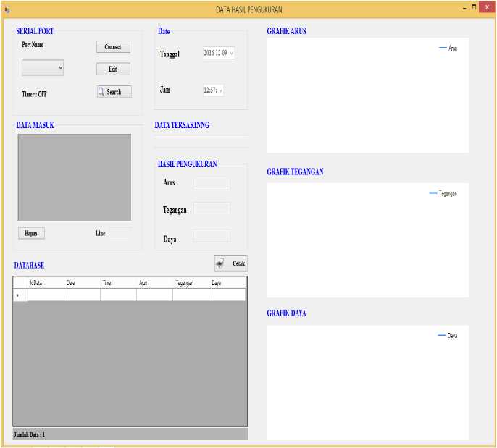The image size is (497, 448).
Task: Click the Daya legend marker in chart
Action: (x=442, y=335)
